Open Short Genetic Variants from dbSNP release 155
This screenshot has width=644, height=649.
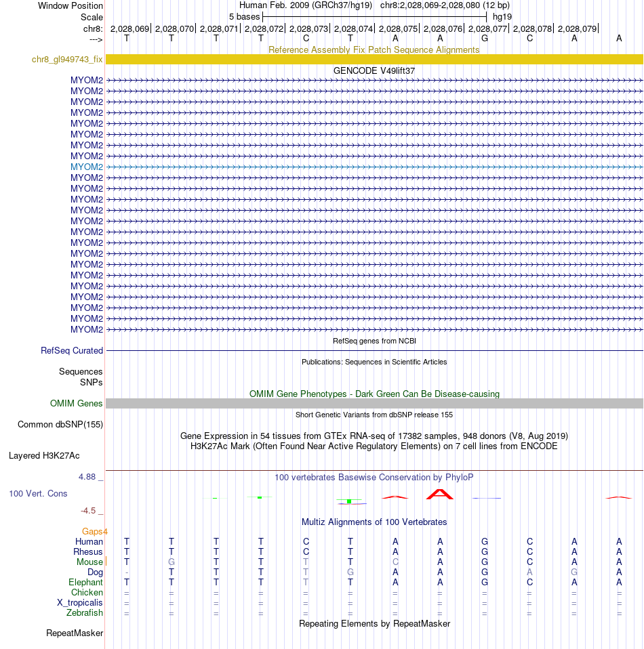[x=374, y=415]
